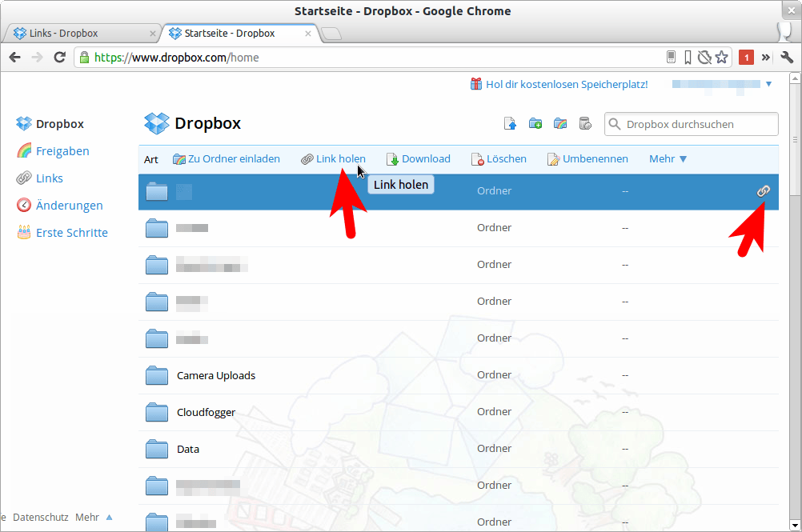
Task: Select Startseite - Dropbox tab
Action: [x=240, y=34]
